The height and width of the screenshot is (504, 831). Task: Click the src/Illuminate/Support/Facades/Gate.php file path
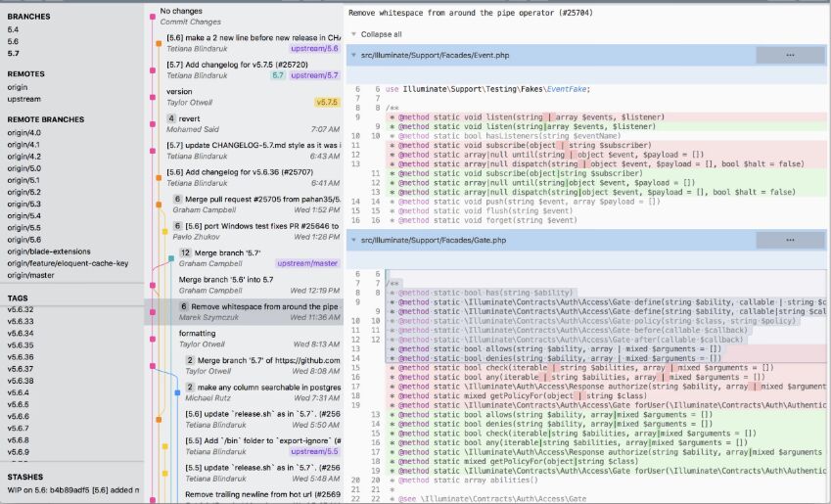point(434,240)
